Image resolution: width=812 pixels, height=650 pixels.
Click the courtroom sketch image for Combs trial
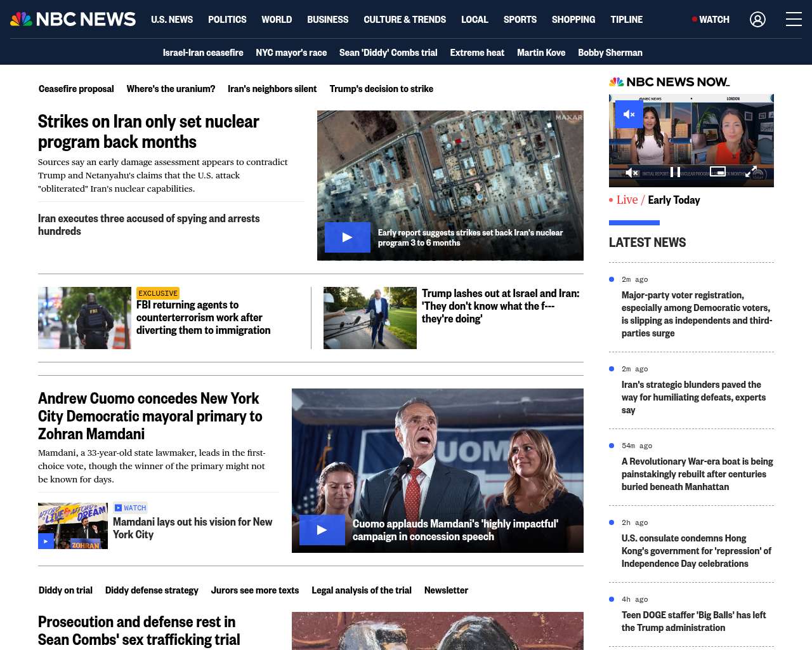click(x=438, y=631)
